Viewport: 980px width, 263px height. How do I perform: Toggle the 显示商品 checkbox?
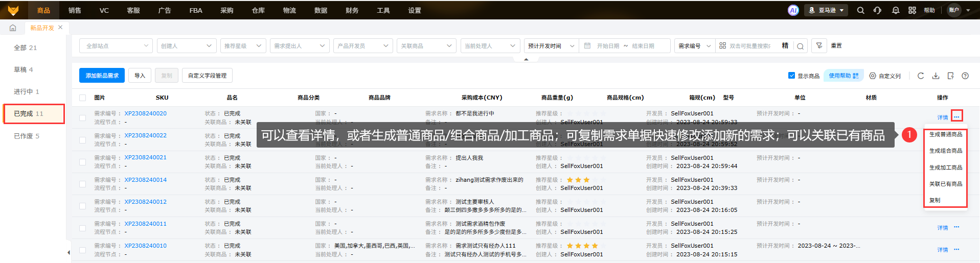click(x=791, y=76)
